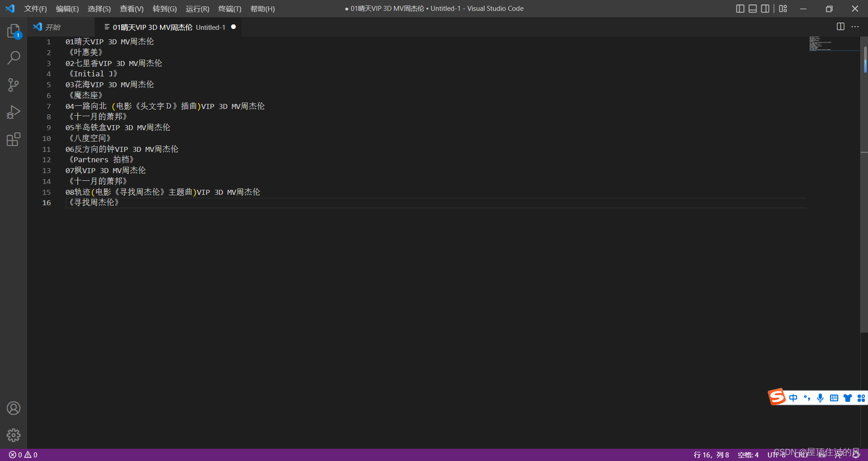Image resolution: width=868 pixels, height=461 pixels.
Task: Place cursor on 04一路向北 line
Action: [165, 106]
